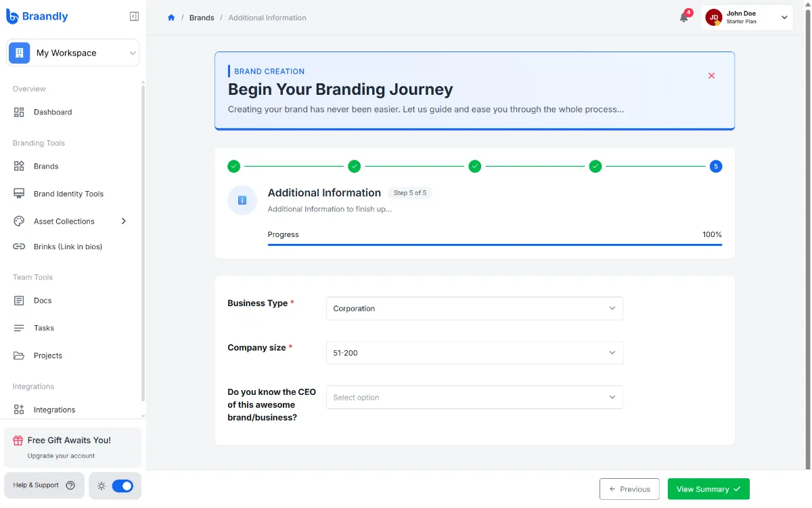Click the Brand Identity Tools monitor icon
The height and width of the screenshot is (508, 812).
click(x=19, y=194)
